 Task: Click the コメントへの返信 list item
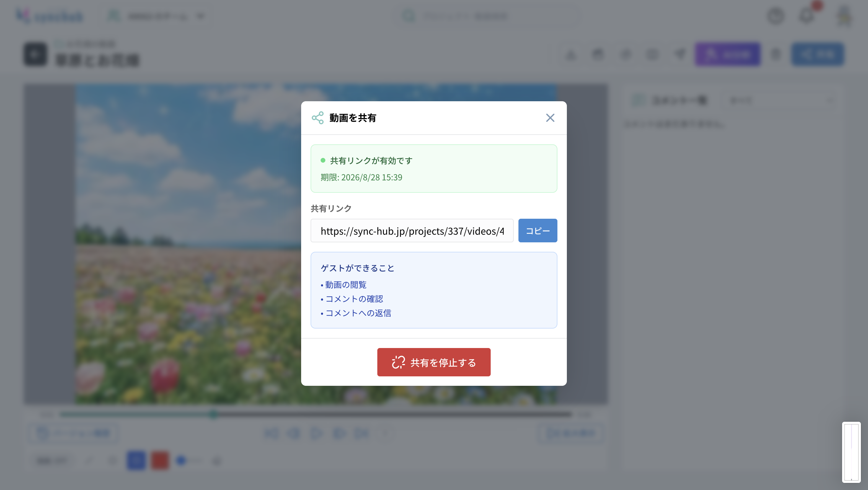(x=358, y=313)
